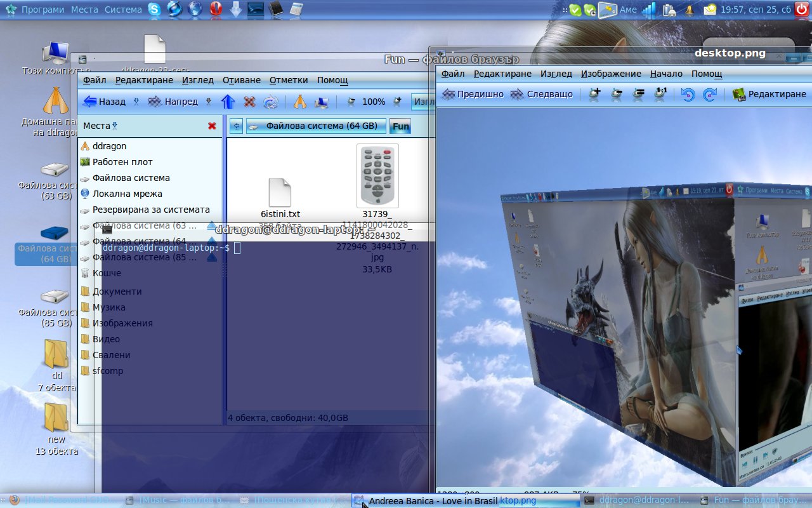This screenshot has width=812, height=508.
Task: Click the network signal bars tray icon
Action: [x=648, y=10]
